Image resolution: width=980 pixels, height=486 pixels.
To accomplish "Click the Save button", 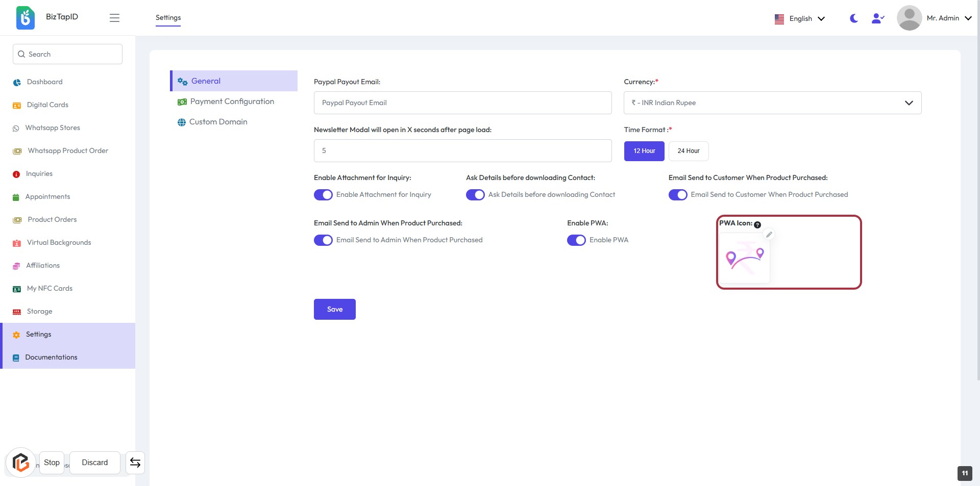I will pos(334,309).
